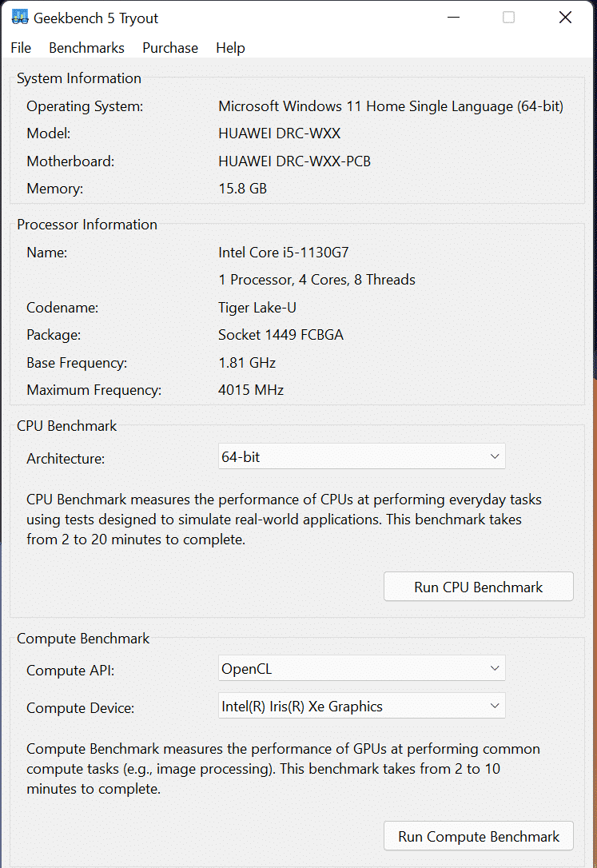
Task: Open the Compute Device dropdown list
Action: click(x=361, y=707)
